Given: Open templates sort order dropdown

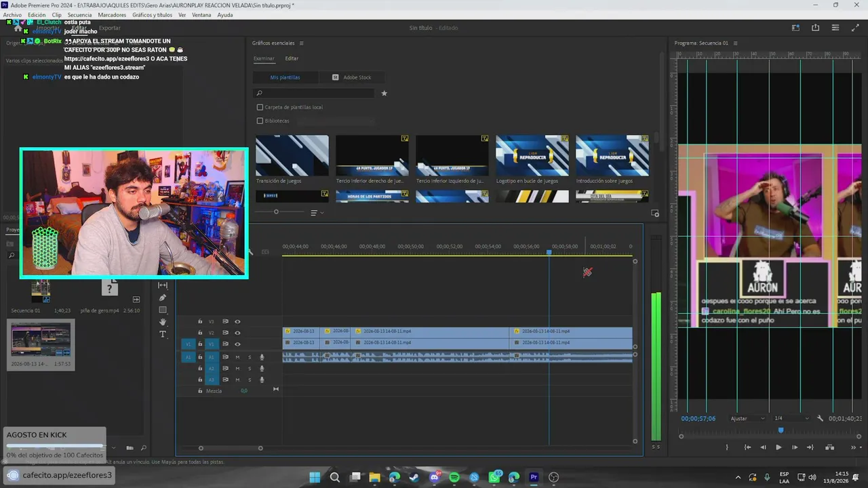Looking at the screenshot, I should 317,213.
